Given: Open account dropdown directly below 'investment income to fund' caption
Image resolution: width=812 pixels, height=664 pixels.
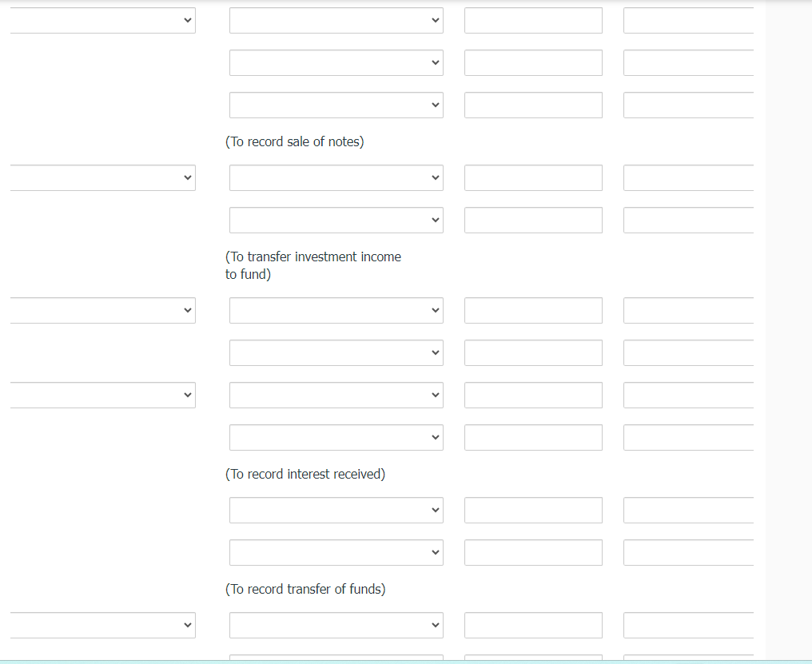Looking at the screenshot, I should click(336, 310).
